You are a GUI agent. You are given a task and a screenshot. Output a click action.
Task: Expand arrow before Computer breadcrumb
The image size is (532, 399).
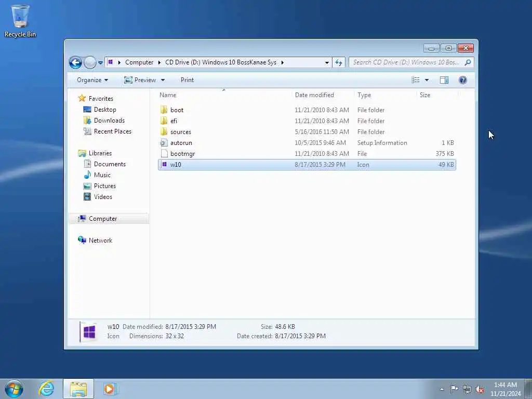tap(119, 62)
